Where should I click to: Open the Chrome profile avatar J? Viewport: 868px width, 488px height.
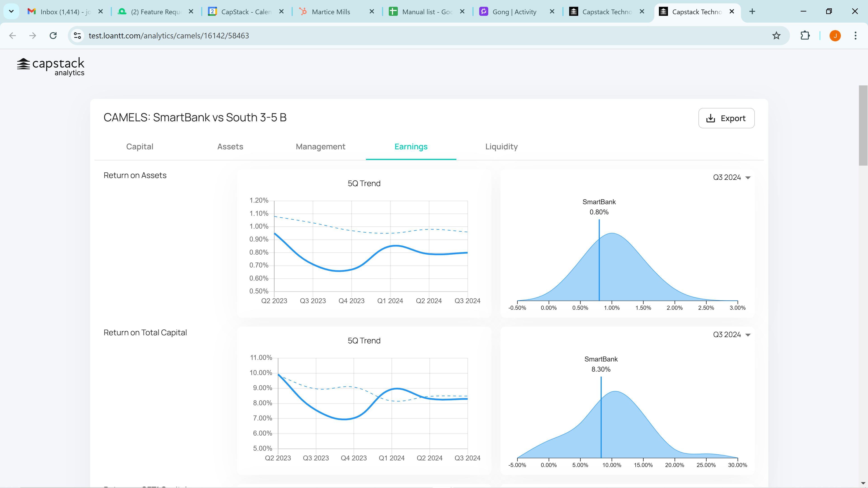point(835,36)
